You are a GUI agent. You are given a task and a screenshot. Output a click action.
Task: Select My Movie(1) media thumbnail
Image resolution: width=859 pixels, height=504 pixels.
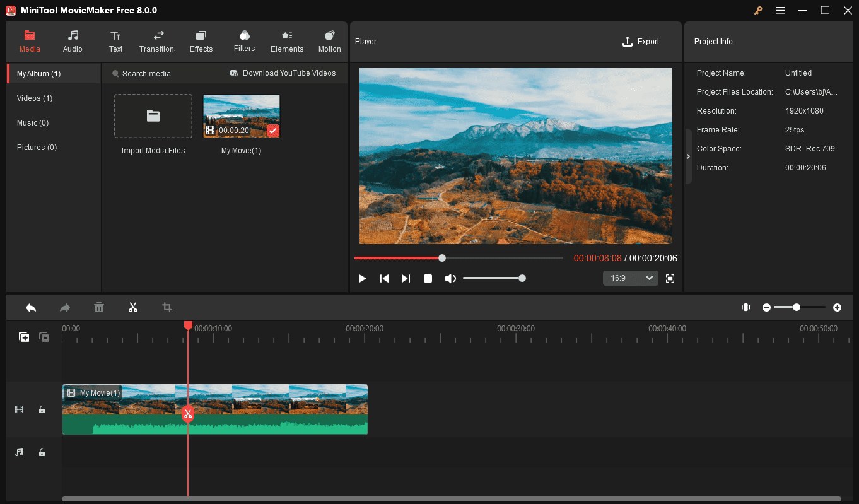[x=242, y=116]
